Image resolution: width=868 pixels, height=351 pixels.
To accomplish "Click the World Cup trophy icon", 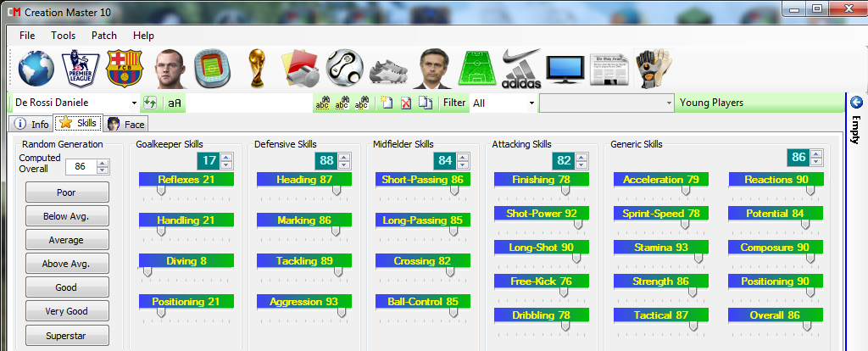I will point(257,68).
